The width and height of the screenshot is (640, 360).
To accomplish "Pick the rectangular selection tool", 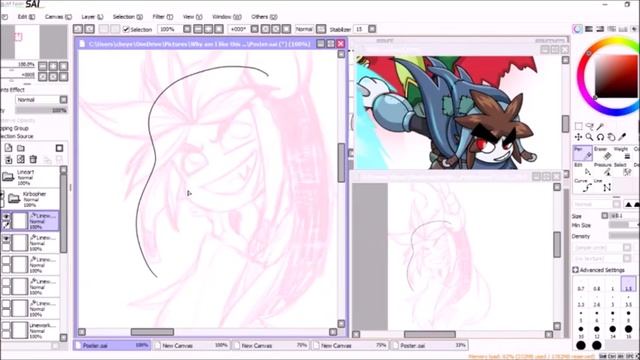I will [578, 126].
